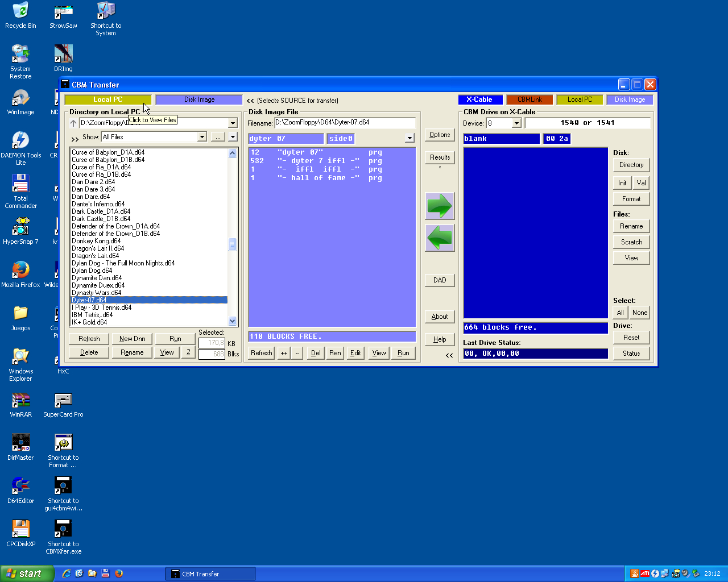Click the Select All button
This screenshot has width=728, height=582.
coord(621,313)
